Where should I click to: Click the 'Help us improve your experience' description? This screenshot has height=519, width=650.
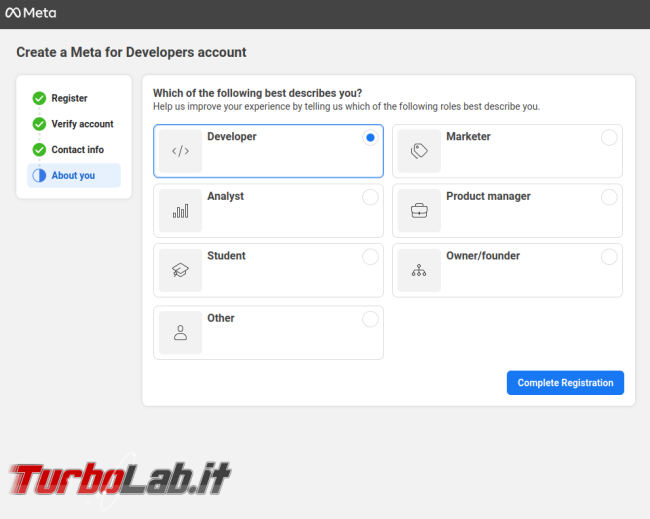coord(347,107)
